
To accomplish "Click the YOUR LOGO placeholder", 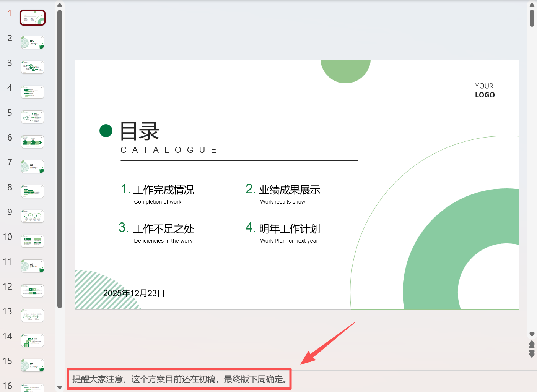I will (485, 90).
